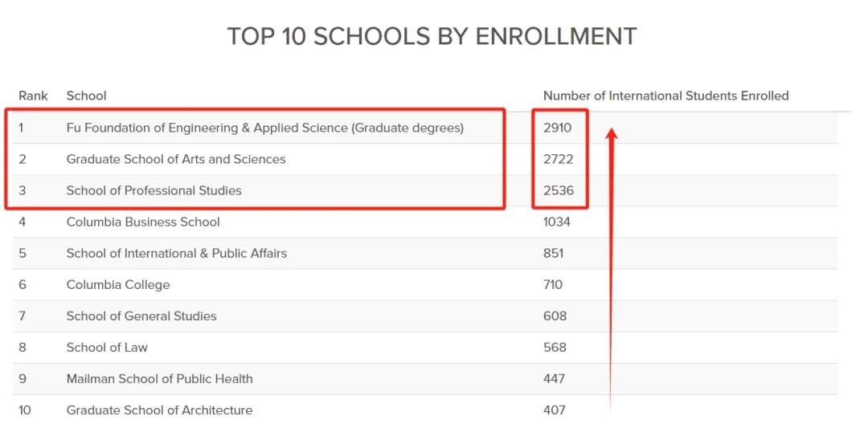Viewport: 868px width, 440px height.
Task: Select the Fu Foundation of Engineering row
Action: [x=425, y=128]
